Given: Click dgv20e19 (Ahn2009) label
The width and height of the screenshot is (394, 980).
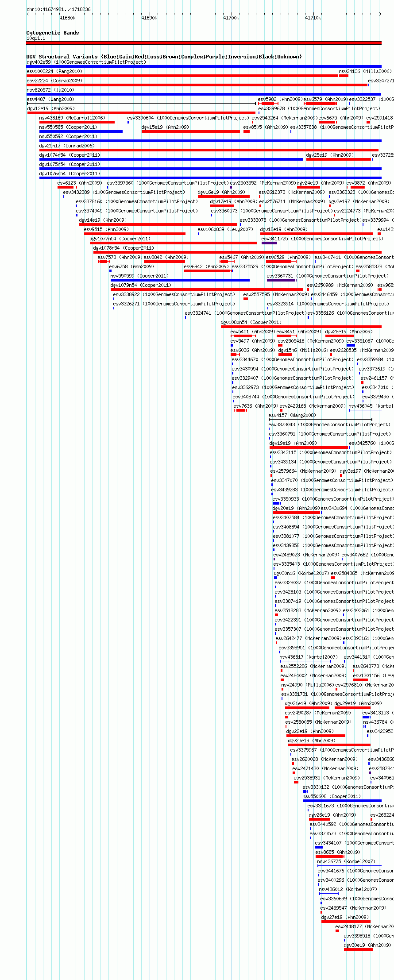Looking at the screenshot, I should point(296,508).
